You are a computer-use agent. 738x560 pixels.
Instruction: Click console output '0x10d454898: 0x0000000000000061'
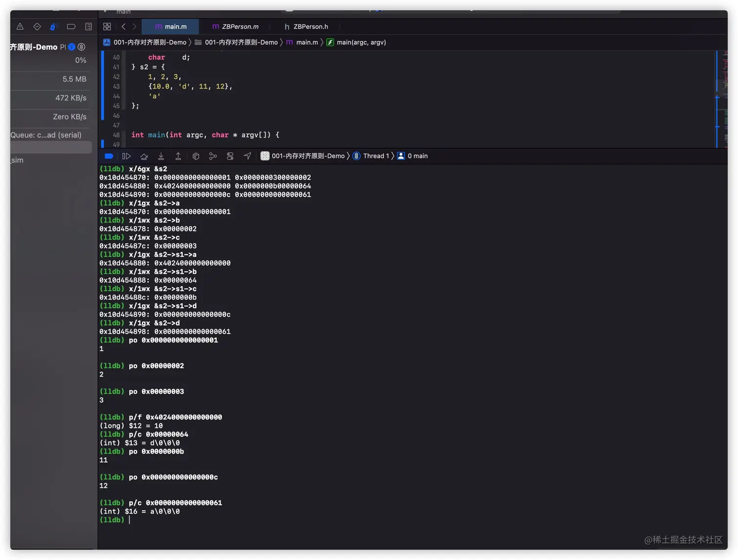point(165,332)
